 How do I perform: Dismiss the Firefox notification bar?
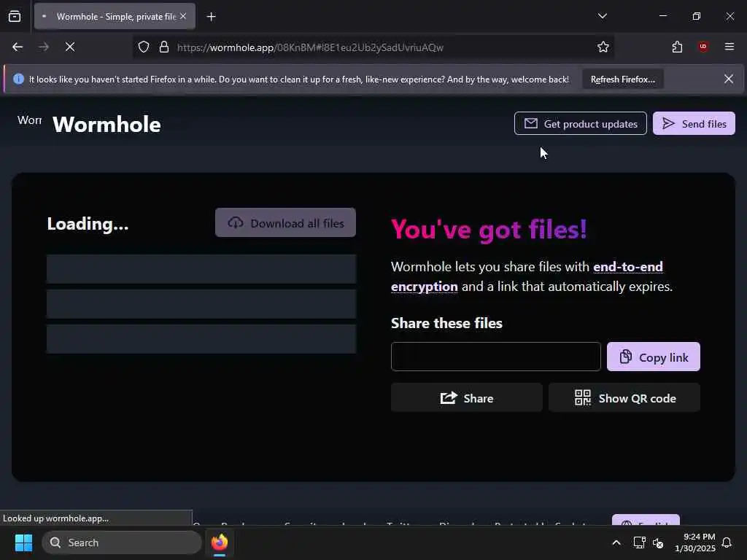click(729, 79)
